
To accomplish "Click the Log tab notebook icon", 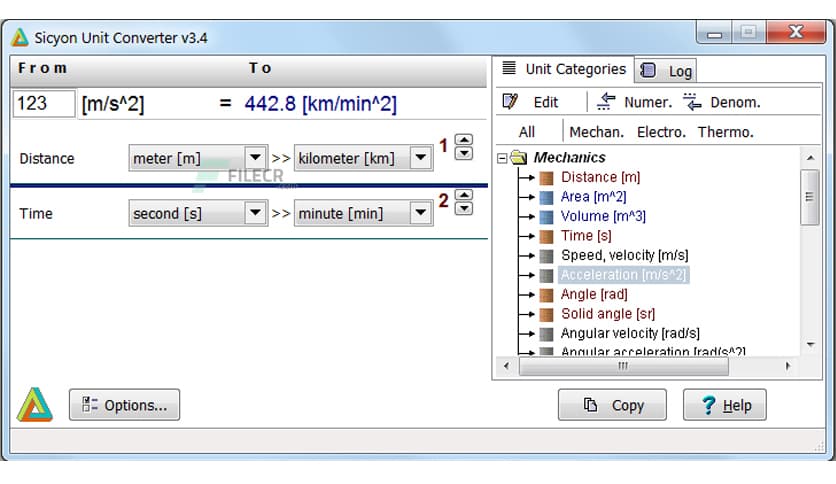I will pyautogui.click(x=648, y=70).
